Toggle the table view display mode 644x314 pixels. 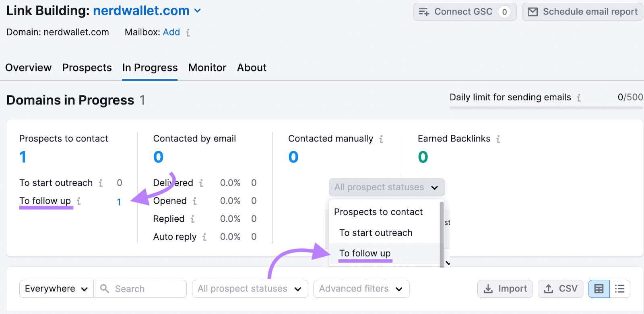click(599, 289)
